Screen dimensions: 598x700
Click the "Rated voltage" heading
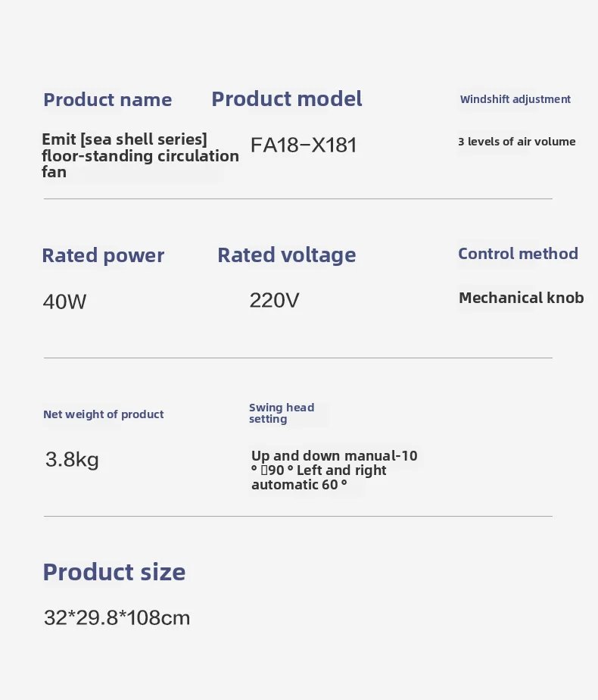point(286,255)
